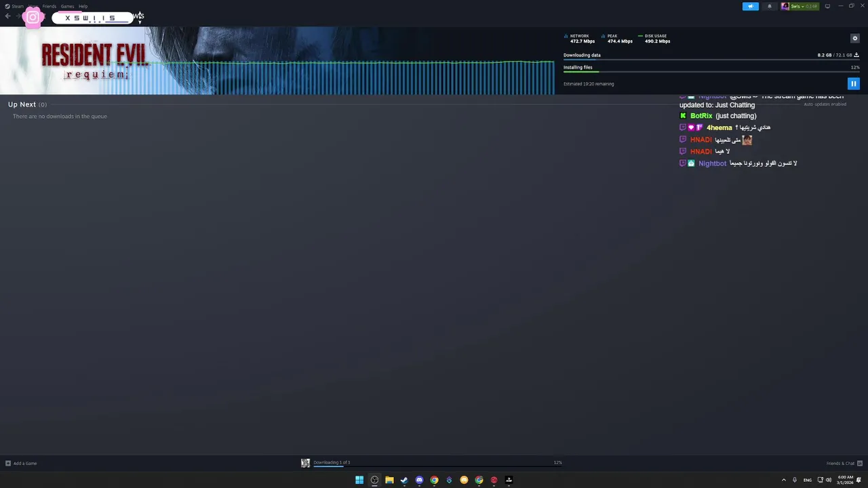Open the red round app in taskbar
The width and height of the screenshot is (868, 488).
494,480
